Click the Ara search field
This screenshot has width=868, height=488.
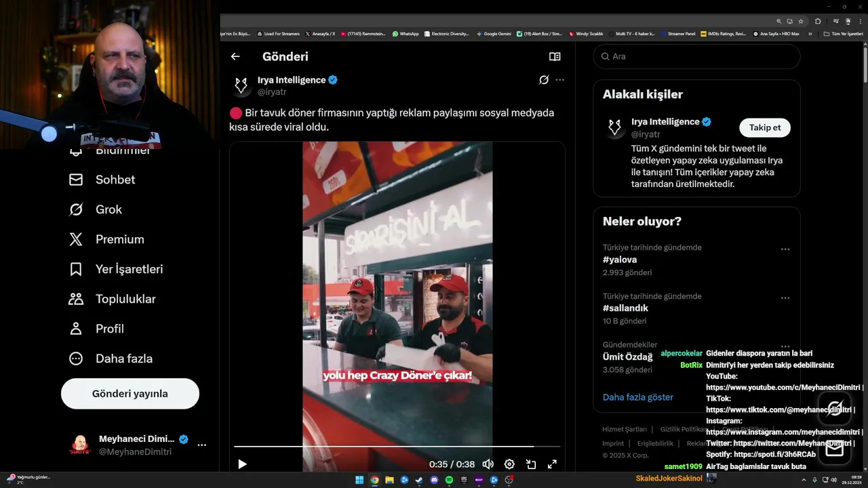click(696, 56)
